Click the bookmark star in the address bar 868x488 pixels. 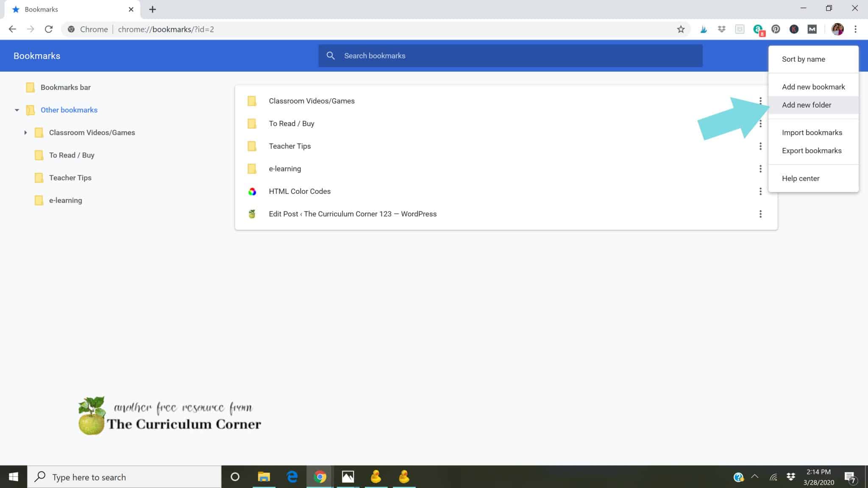[x=681, y=29]
